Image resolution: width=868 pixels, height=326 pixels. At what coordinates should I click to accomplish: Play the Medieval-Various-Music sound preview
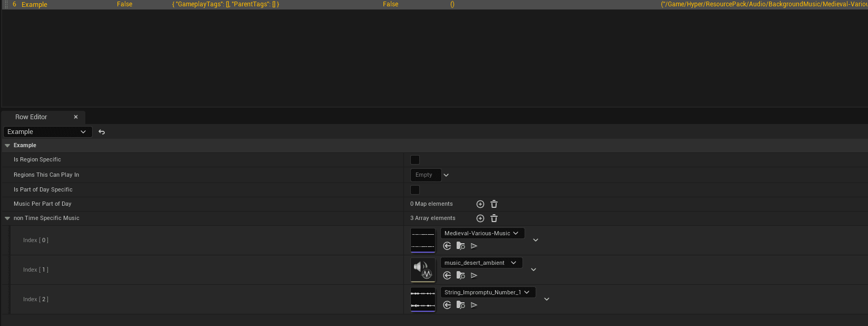(x=474, y=246)
